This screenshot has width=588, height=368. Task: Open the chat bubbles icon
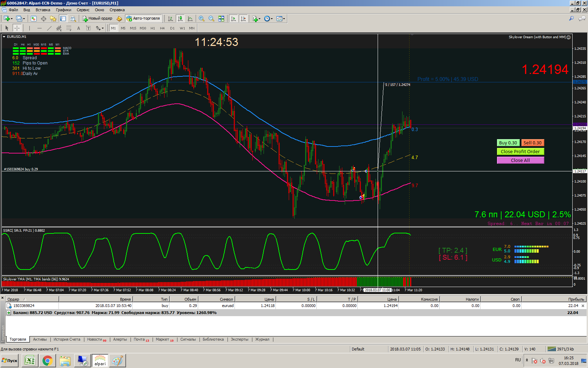coord(582,19)
